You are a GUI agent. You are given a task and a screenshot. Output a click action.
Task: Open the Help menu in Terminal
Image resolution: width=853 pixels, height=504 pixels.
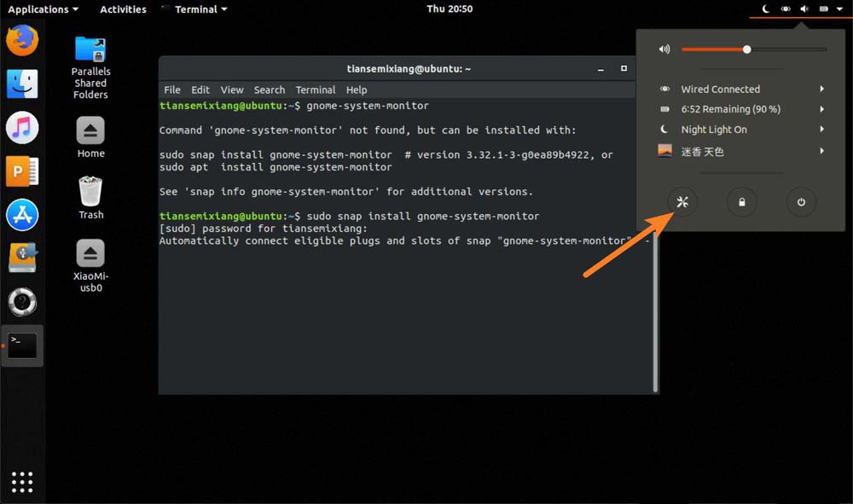click(357, 90)
